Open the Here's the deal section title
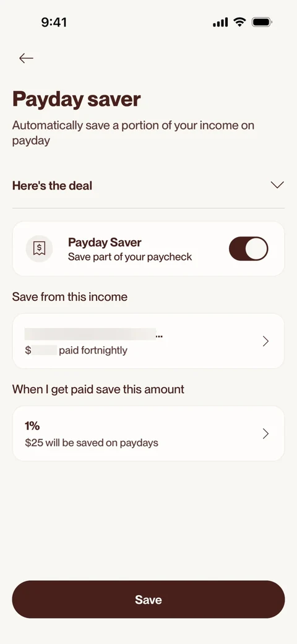297x644 pixels. click(52, 186)
